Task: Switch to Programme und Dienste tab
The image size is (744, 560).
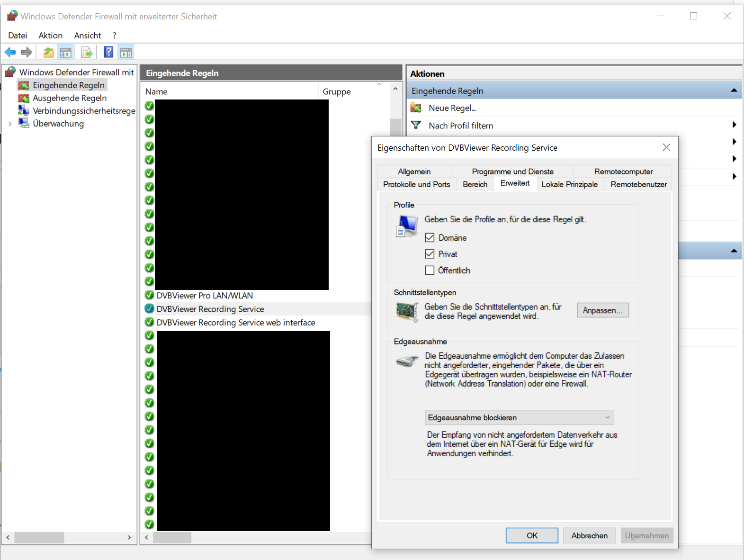Action: (512, 172)
